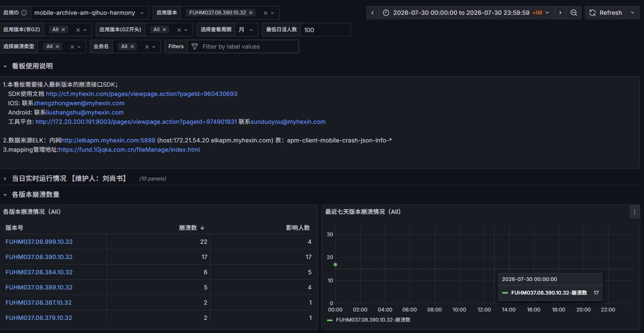Open the SDK使用文档 cf.myhexin.com link
644x333 pixels.
click(x=141, y=94)
